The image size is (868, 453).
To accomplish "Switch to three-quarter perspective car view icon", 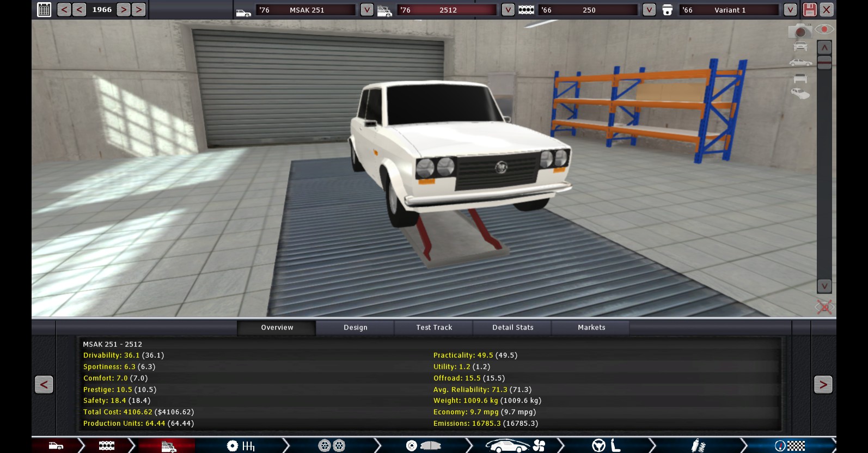I will point(800,94).
